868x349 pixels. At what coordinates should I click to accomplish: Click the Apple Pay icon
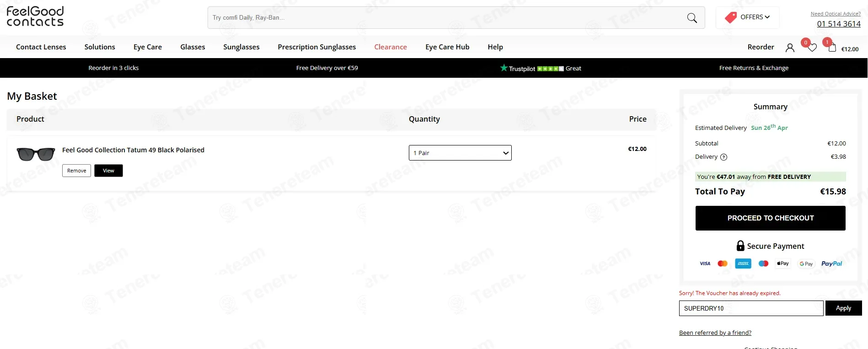783,263
